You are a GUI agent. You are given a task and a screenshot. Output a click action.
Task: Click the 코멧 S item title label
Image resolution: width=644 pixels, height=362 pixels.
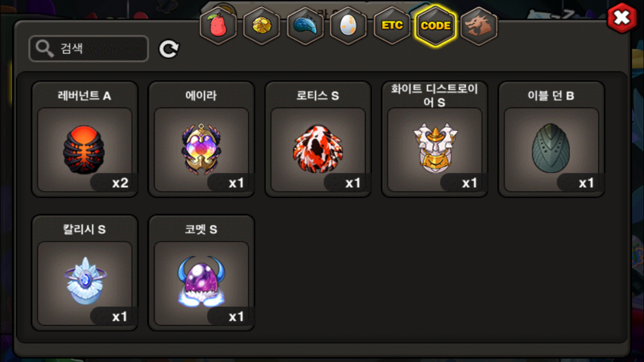[201, 230]
